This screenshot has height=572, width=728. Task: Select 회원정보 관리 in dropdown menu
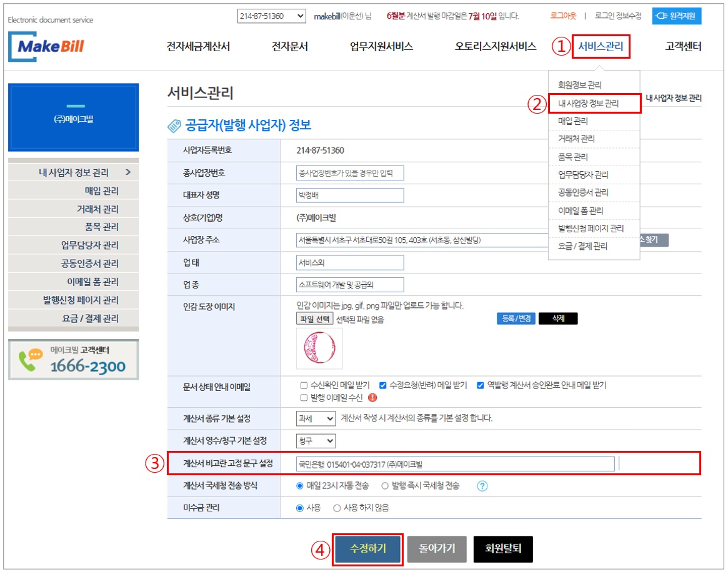(x=580, y=85)
